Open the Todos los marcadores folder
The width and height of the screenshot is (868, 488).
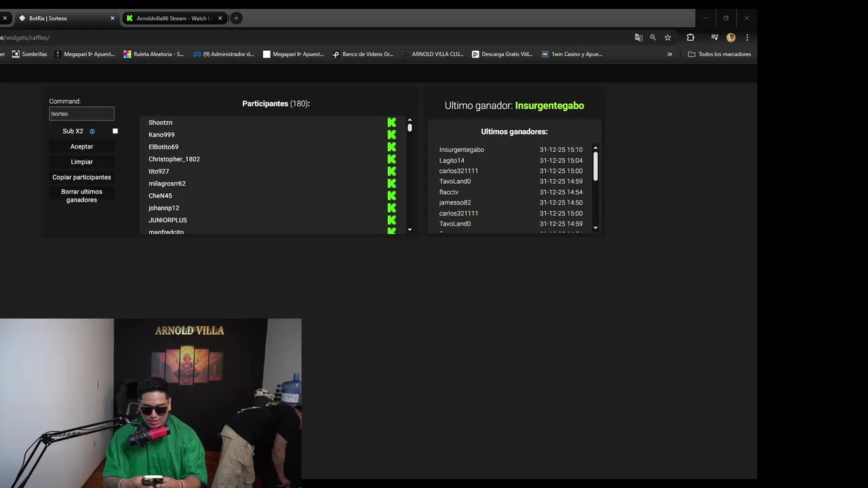pos(719,54)
